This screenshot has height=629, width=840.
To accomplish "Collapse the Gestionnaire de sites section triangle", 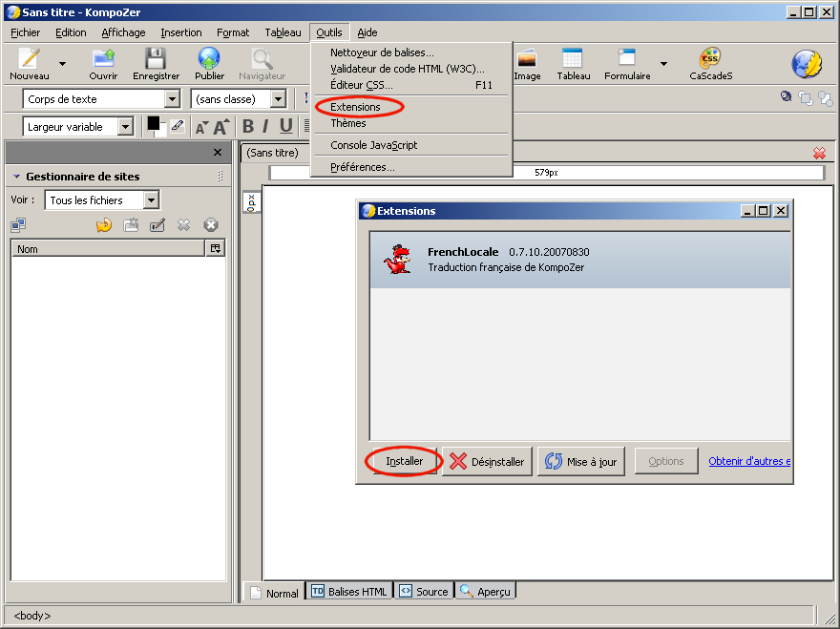I will coord(16,177).
